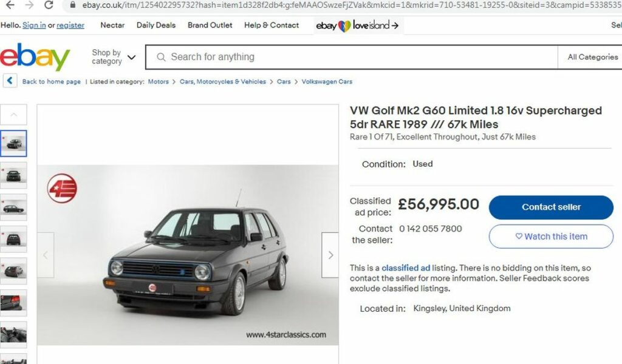Click the blue back chevron icon

coord(10,81)
